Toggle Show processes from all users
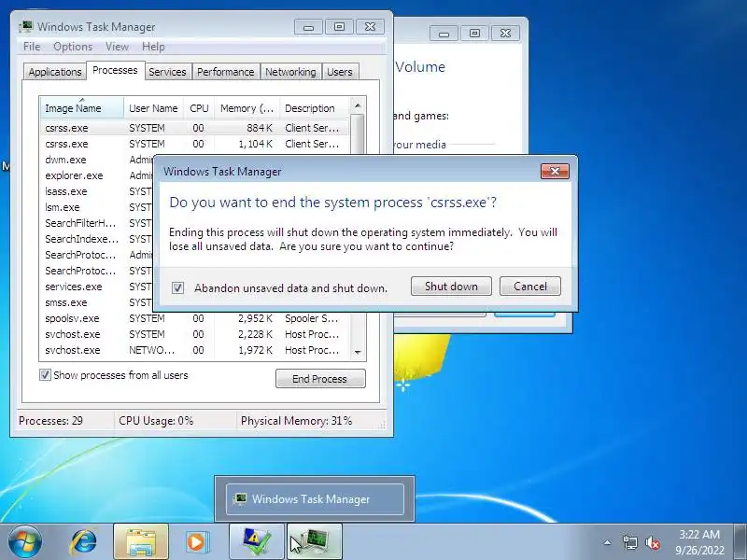 [x=45, y=375]
